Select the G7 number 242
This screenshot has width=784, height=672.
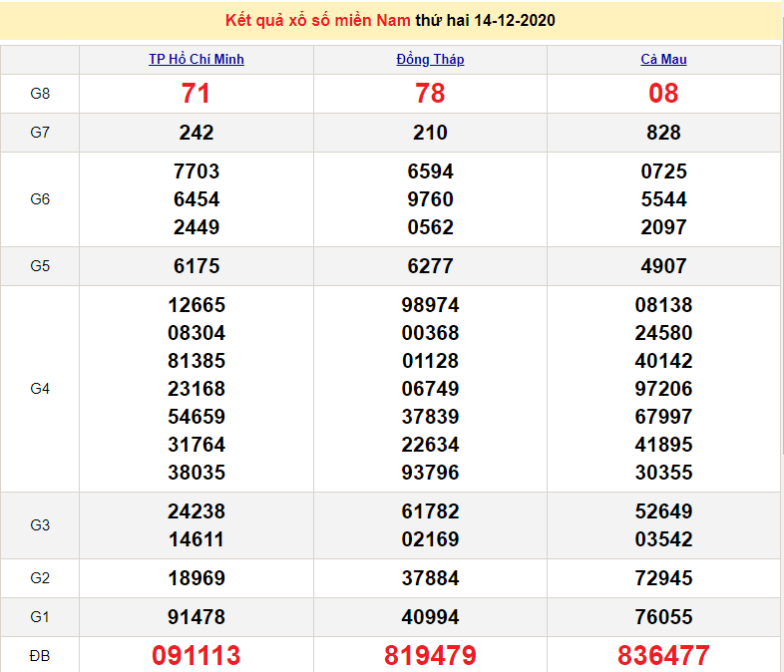tap(196, 133)
